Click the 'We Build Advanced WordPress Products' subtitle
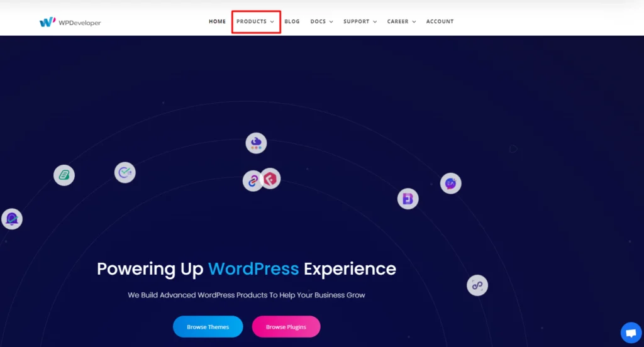The image size is (644, 347). 247,295
